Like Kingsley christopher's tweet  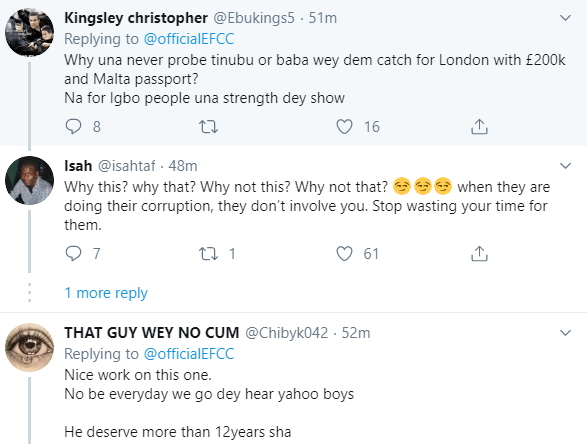(x=344, y=127)
